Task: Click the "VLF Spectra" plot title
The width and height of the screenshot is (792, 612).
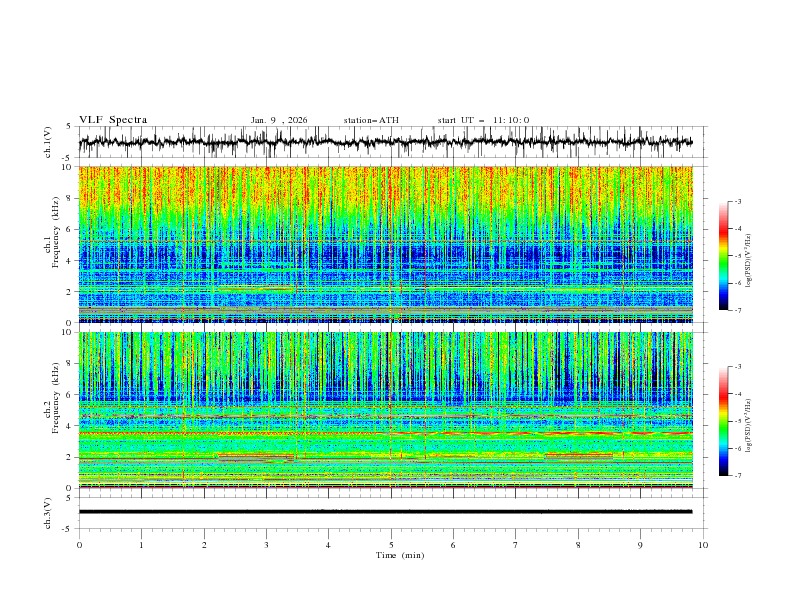Action: 113,120
